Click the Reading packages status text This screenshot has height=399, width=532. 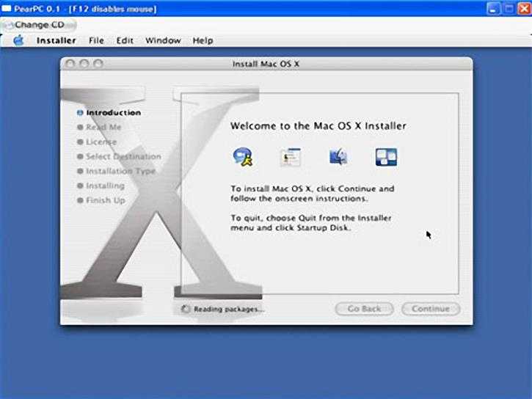click(229, 310)
